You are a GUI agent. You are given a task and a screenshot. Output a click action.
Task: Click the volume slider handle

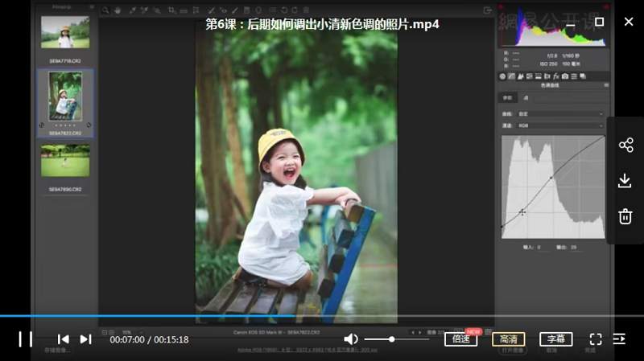pos(392,339)
